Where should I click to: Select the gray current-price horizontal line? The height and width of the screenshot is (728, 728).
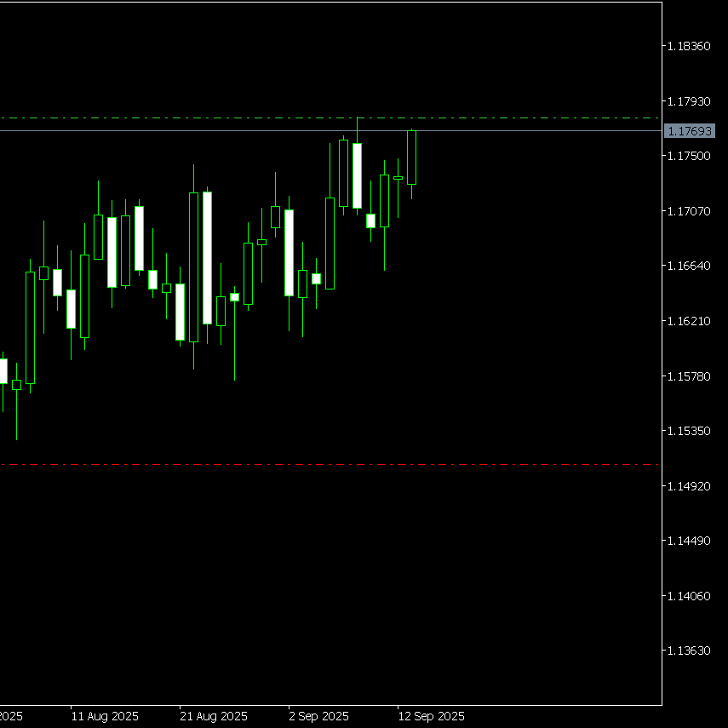(330, 131)
